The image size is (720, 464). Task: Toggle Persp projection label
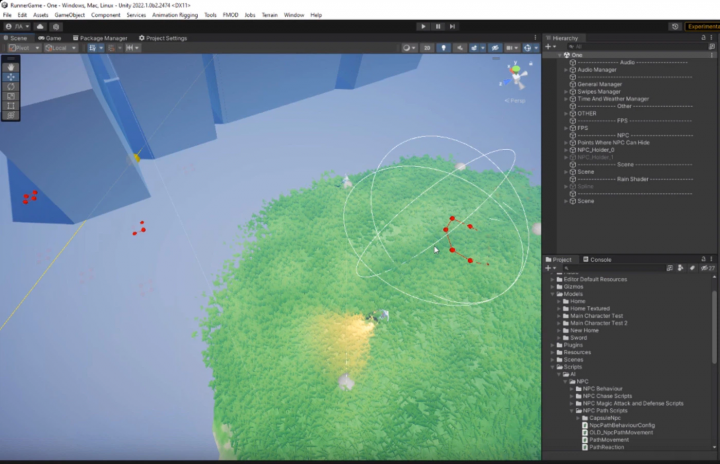click(x=515, y=101)
